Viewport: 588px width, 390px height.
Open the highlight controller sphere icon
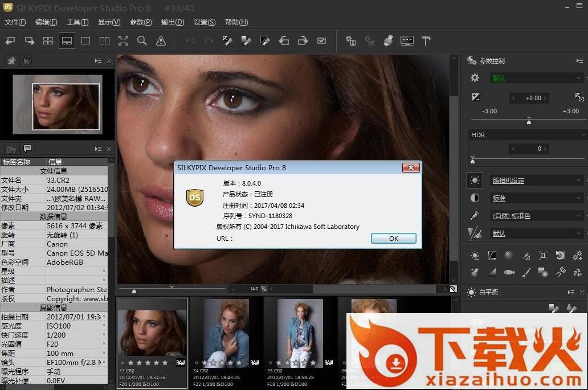pos(508,255)
